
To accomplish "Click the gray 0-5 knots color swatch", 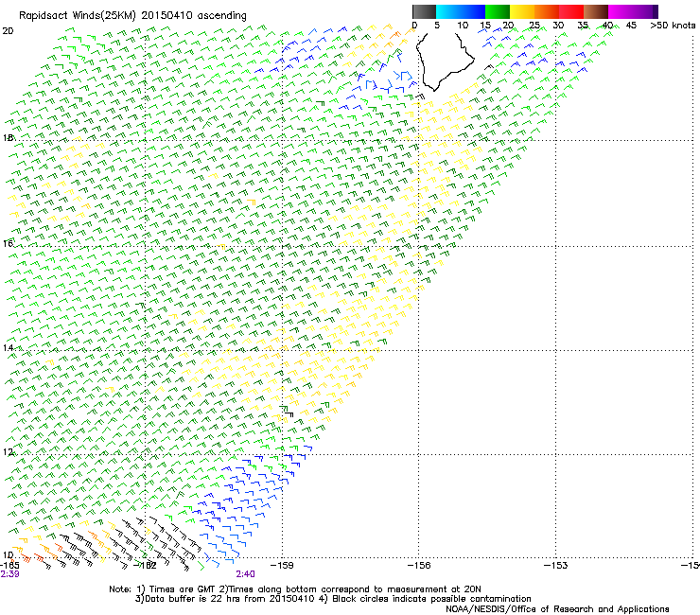I will tap(424, 11).
